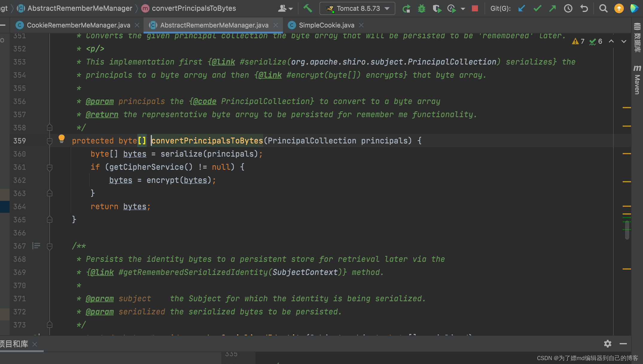
Task: Click the fold end marker at line 365
Action: tap(50, 220)
